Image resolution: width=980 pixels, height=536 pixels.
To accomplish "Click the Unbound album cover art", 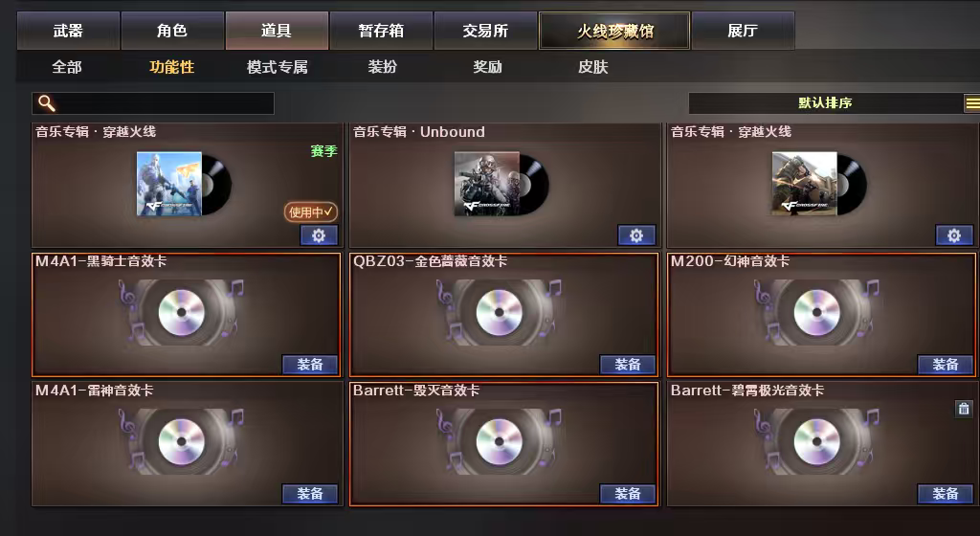I will [x=487, y=184].
